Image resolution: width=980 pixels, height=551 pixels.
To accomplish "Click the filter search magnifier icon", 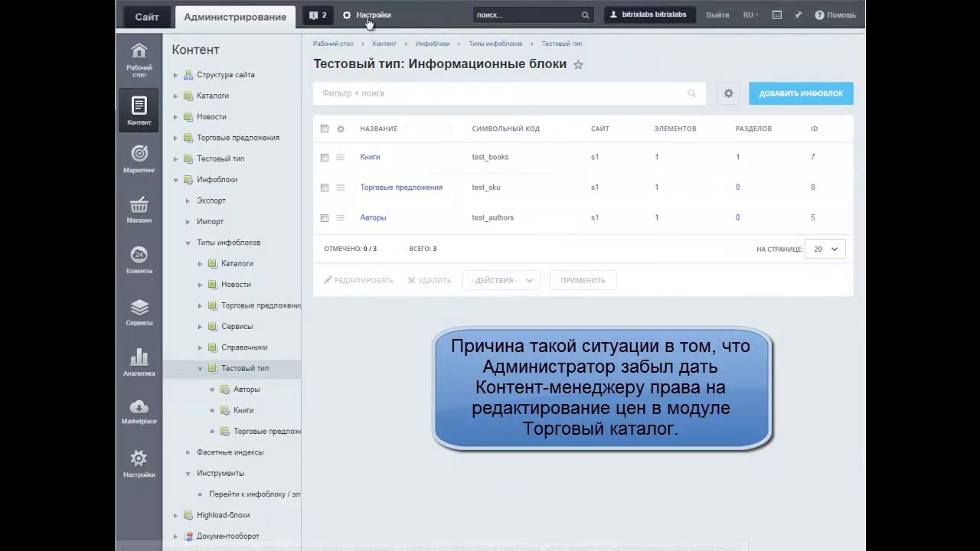I will [691, 93].
